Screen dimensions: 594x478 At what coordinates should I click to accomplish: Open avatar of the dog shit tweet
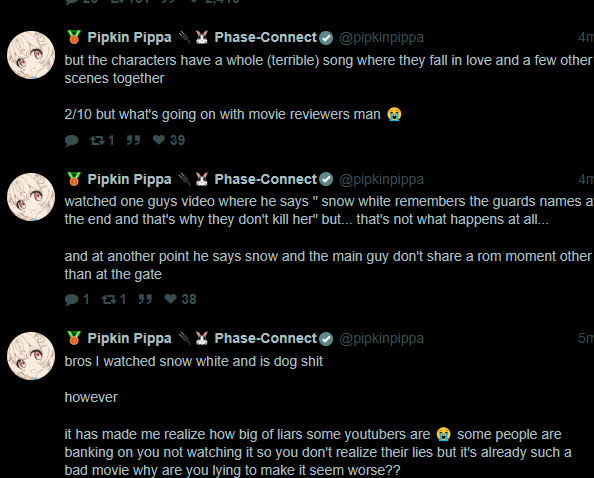(x=31, y=356)
